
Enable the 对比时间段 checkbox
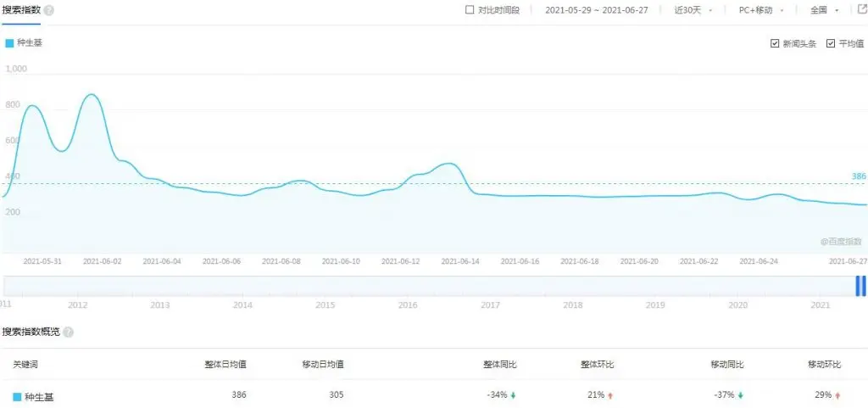coord(470,10)
